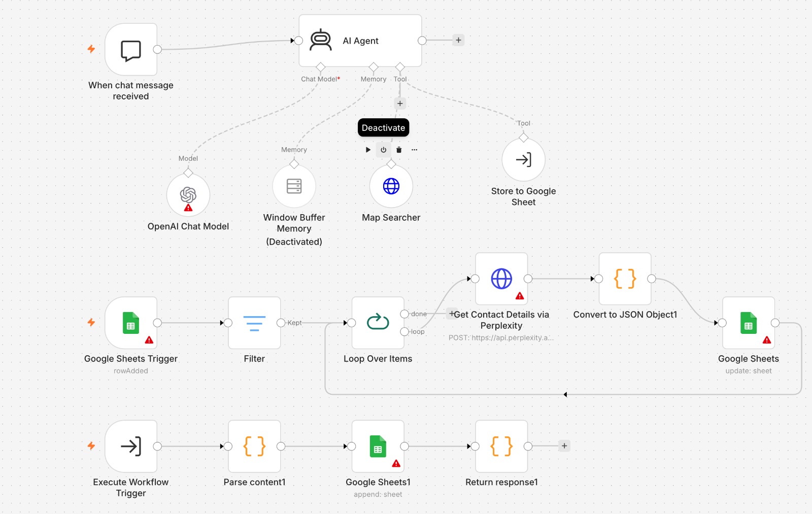Click the AI Agent Memory connector diamond

click(374, 67)
